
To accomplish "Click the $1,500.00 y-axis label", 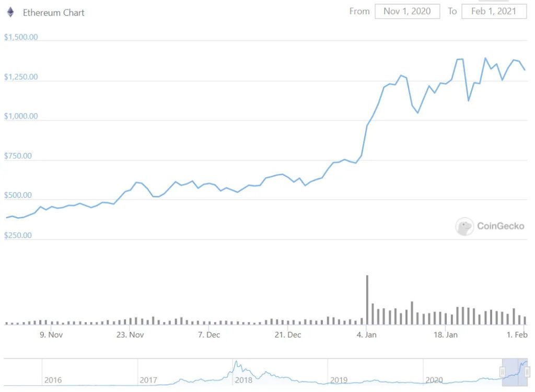I will coord(21,37).
